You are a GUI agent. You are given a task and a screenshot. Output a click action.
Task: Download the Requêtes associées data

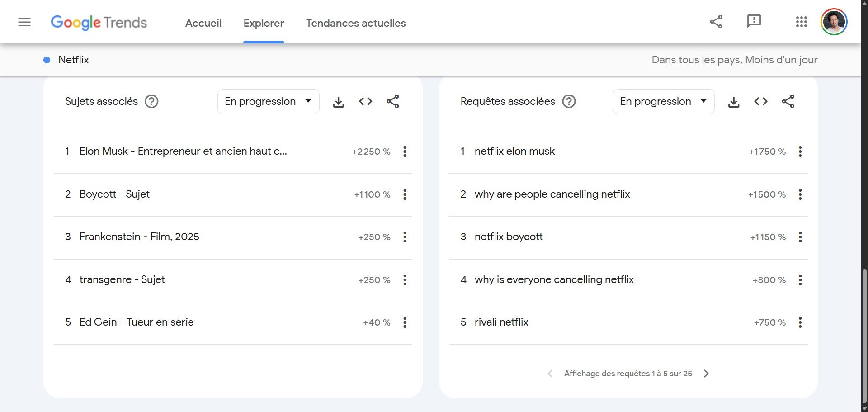[x=733, y=101]
